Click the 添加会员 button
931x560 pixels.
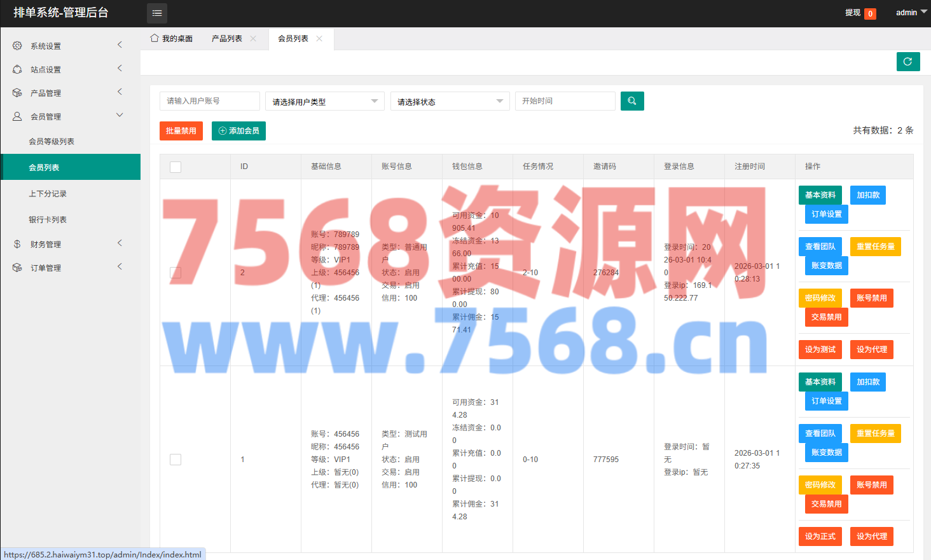[238, 131]
